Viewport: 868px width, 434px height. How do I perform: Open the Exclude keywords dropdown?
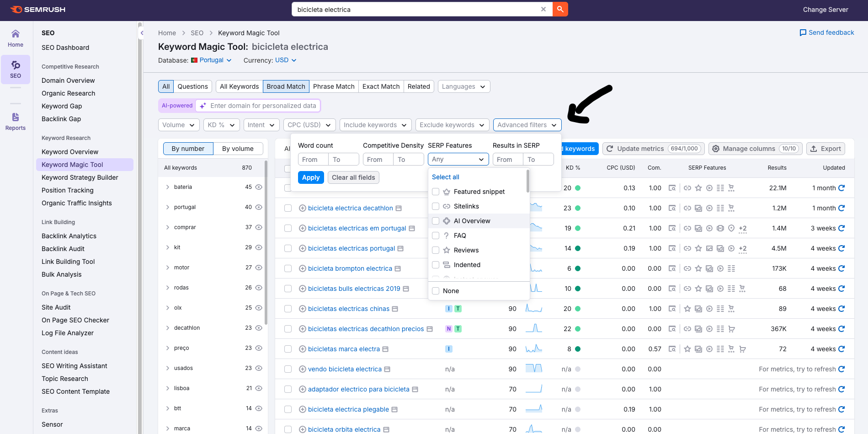pyautogui.click(x=452, y=125)
